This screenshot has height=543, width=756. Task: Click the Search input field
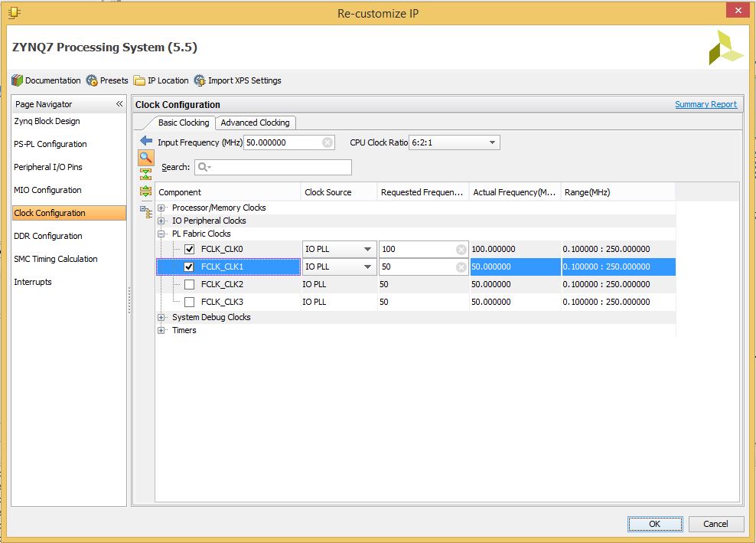pyautogui.click(x=273, y=167)
